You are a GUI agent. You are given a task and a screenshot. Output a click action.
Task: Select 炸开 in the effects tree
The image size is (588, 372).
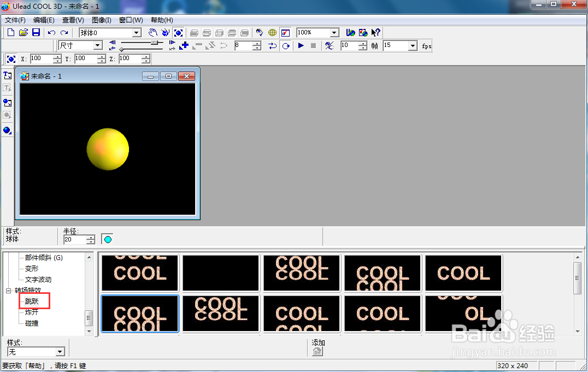(x=32, y=312)
